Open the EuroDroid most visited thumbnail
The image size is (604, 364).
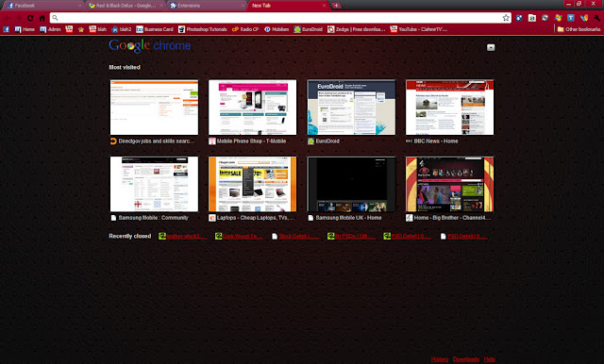(351, 108)
